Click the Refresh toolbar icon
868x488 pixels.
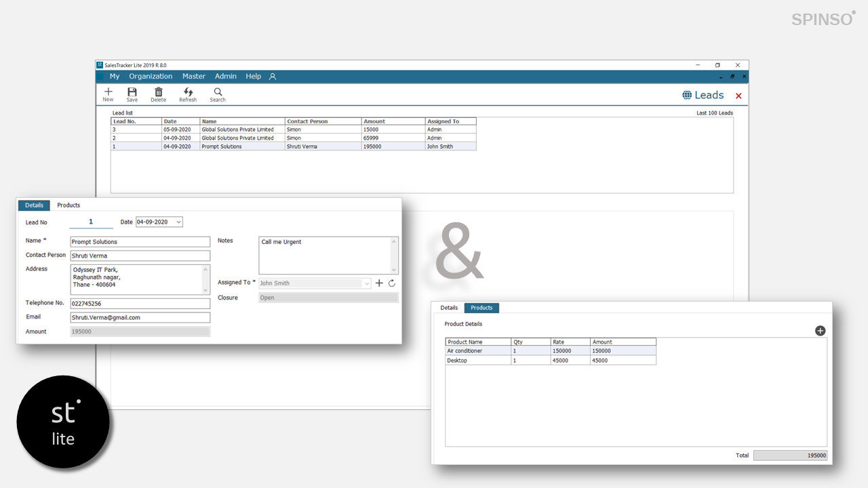click(188, 92)
